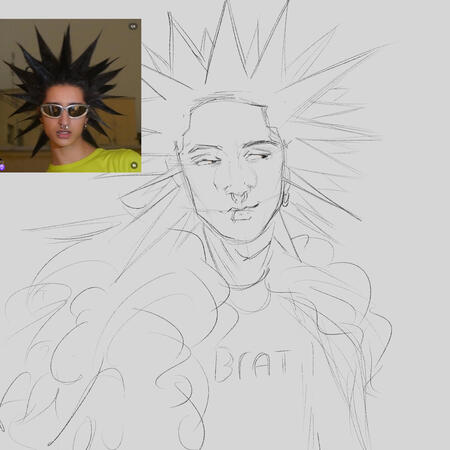Click the sketched necklace at the collar
This screenshot has height=450, width=450.
coord(248,282)
